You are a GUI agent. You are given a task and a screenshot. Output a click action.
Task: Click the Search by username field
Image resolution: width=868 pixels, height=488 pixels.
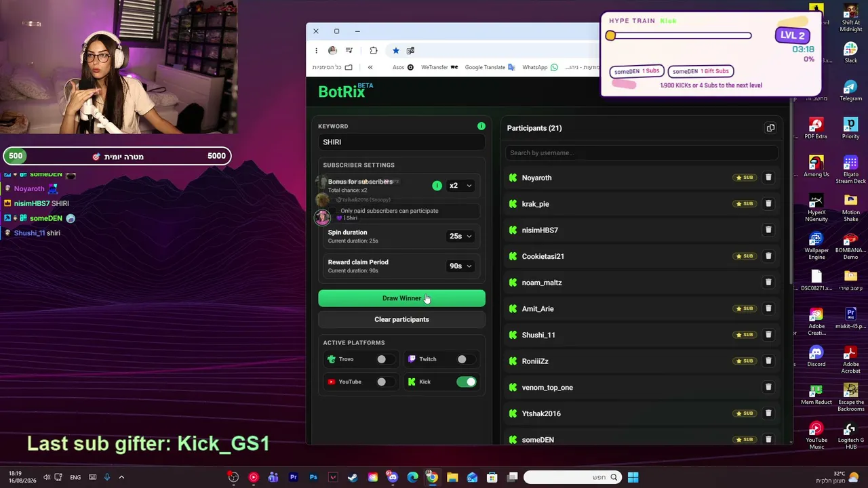point(641,153)
